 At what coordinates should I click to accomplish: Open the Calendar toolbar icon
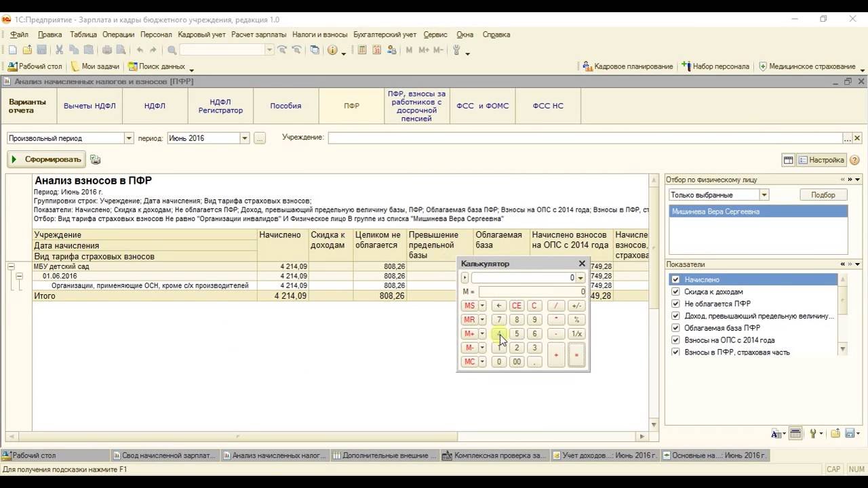pos(376,50)
